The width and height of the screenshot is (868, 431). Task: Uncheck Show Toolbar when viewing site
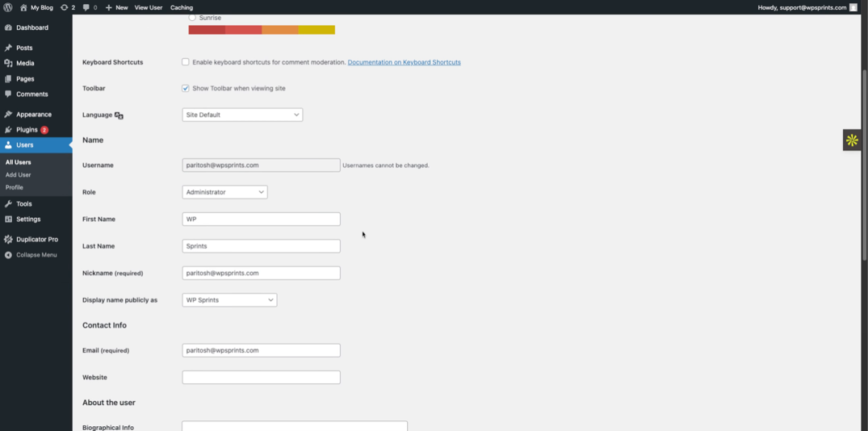coord(186,89)
